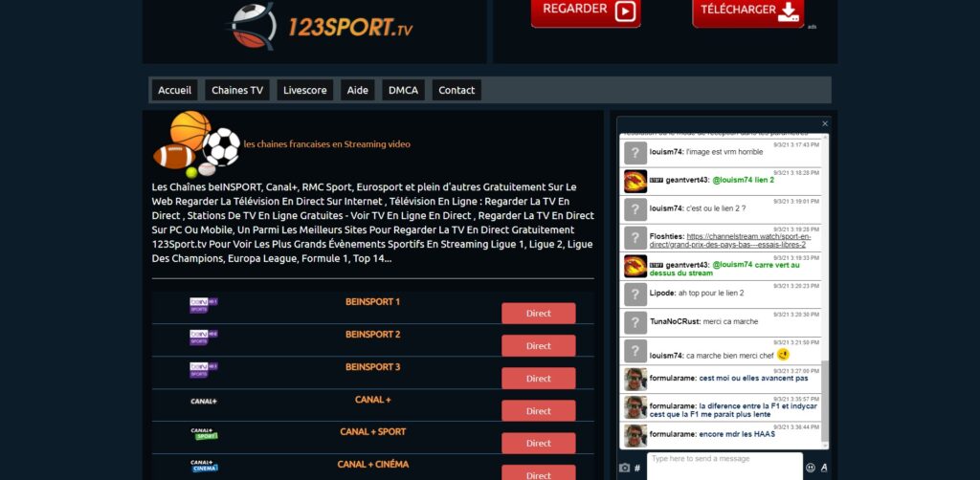Open the BEINSPORT 2 channel link
980x480 pixels.
372,335
